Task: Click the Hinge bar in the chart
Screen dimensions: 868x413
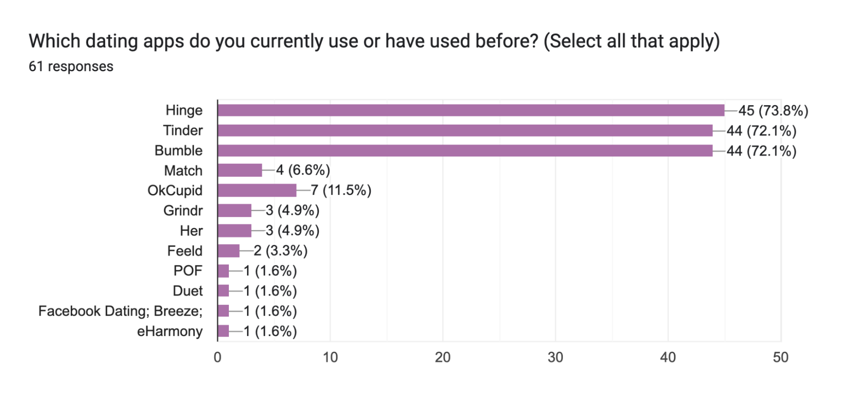Action: pos(471,110)
